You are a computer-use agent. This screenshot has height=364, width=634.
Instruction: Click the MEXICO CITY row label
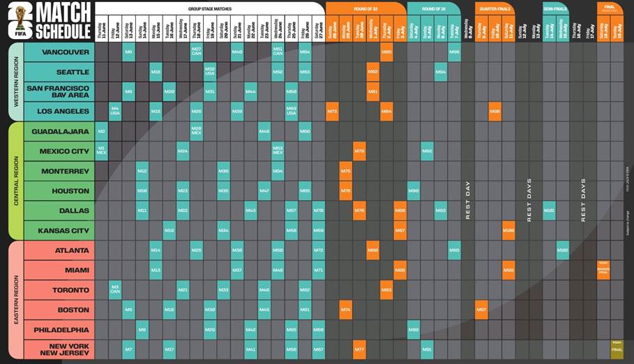59,151
